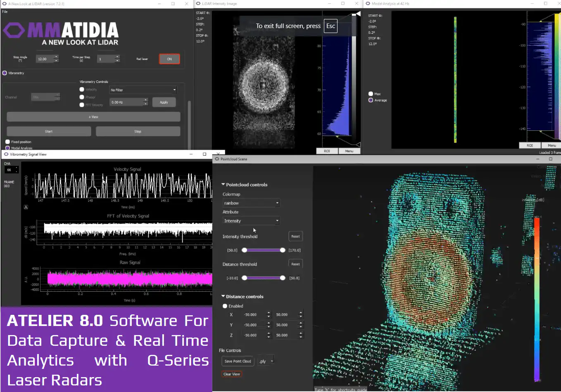Viewport: 561px width, 392px height.
Task: Collapse the Distance controls section
Action: pos(223,296)
